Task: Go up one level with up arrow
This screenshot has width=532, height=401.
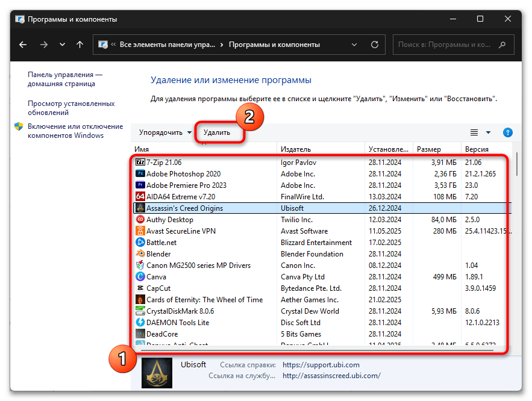Action: pos(80,45)
